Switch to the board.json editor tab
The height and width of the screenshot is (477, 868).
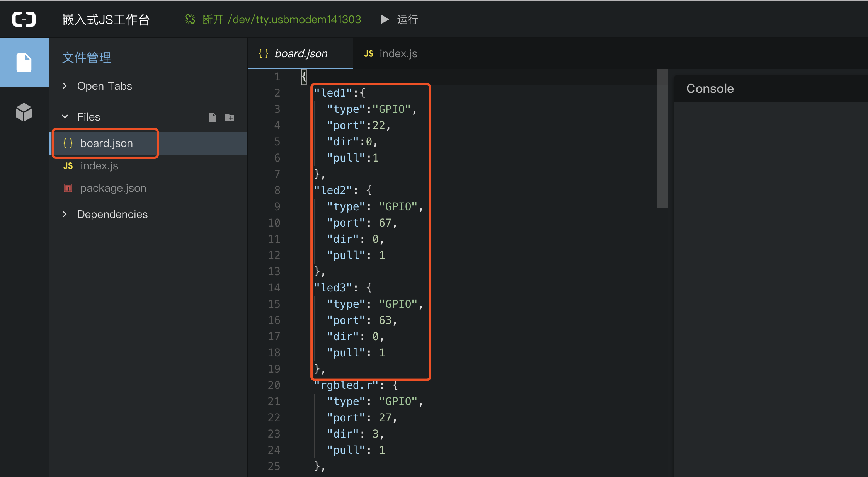tap(301, 53)
